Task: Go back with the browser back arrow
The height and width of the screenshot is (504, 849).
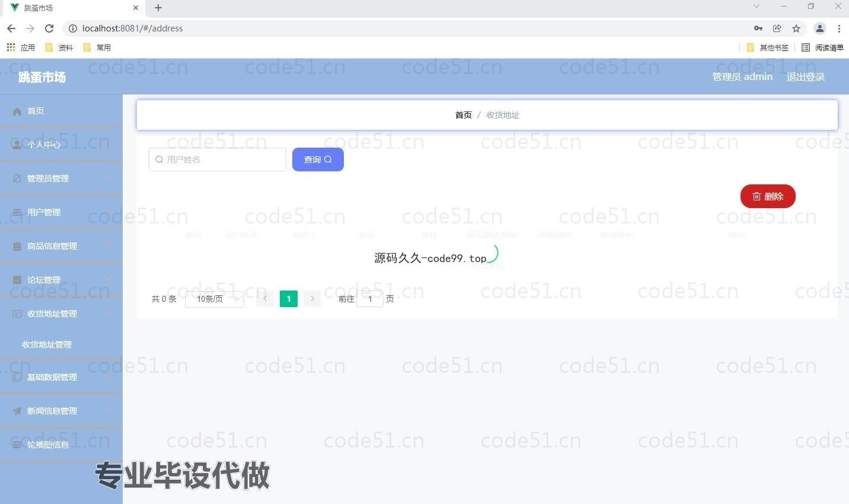Action: 11,28
